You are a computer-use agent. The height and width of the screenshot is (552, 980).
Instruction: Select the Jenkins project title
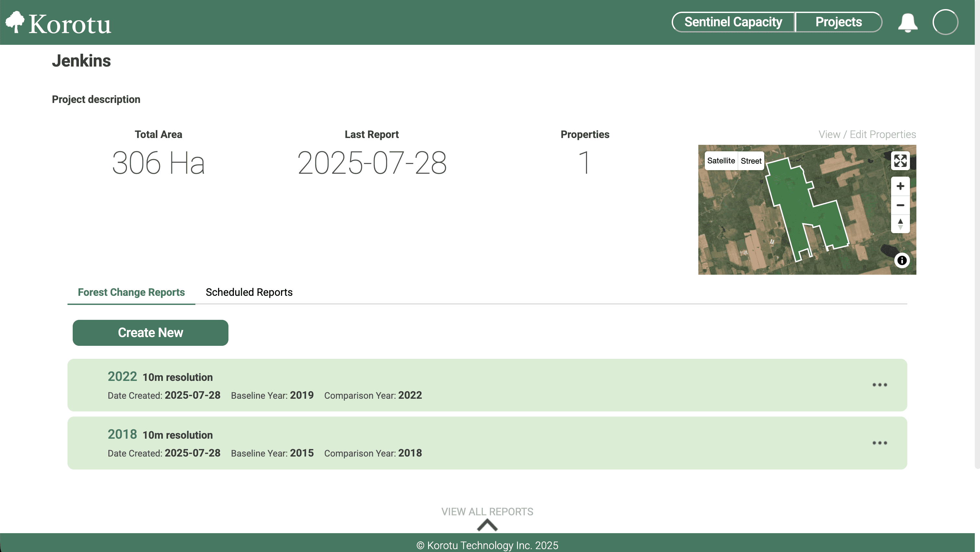pos(81,61)
